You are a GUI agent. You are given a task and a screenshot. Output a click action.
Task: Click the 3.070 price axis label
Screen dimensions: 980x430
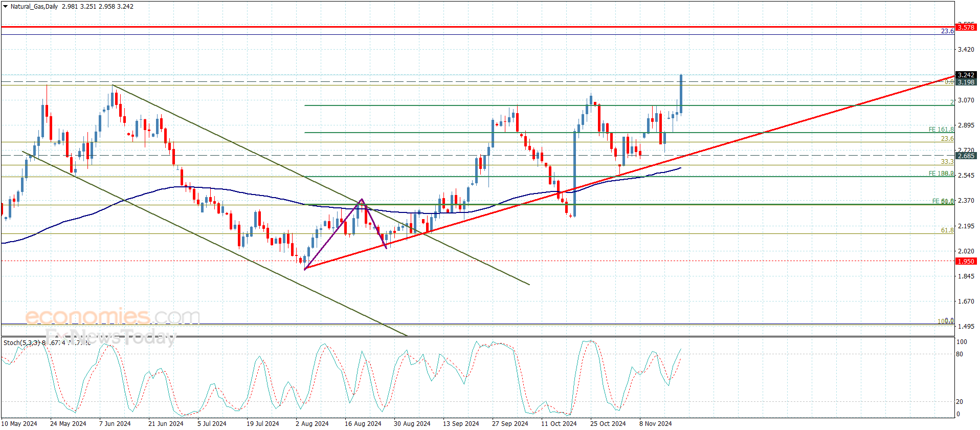click(x=966, y=100)
